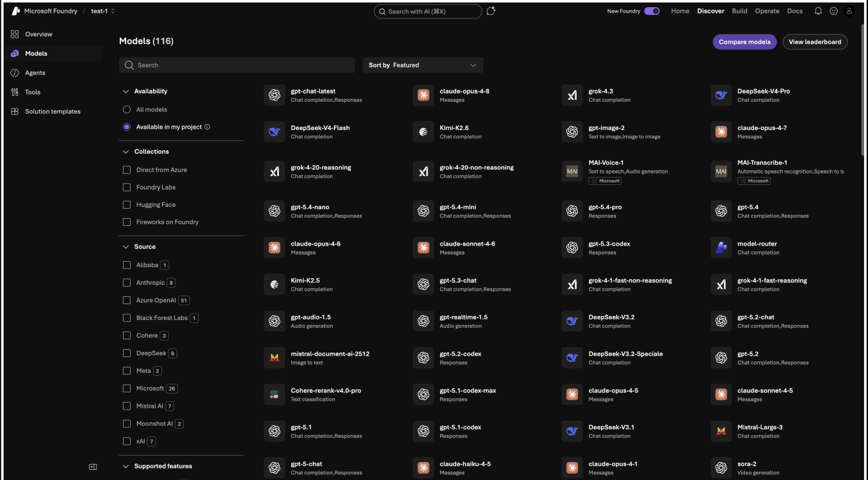
Task: Click the Search with AI field
Action: (x=428, y=12)
